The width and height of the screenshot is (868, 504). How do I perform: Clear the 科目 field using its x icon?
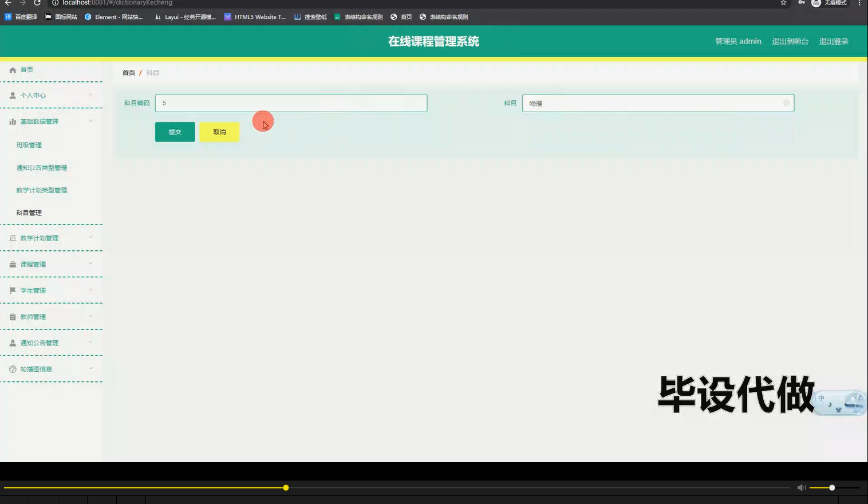click(x=786, y=103)
